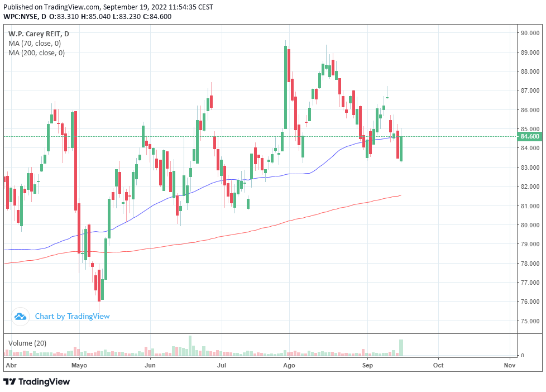Click the Sep label on time axis
Viewport: 546px width, 392px height.
point(367,365)
